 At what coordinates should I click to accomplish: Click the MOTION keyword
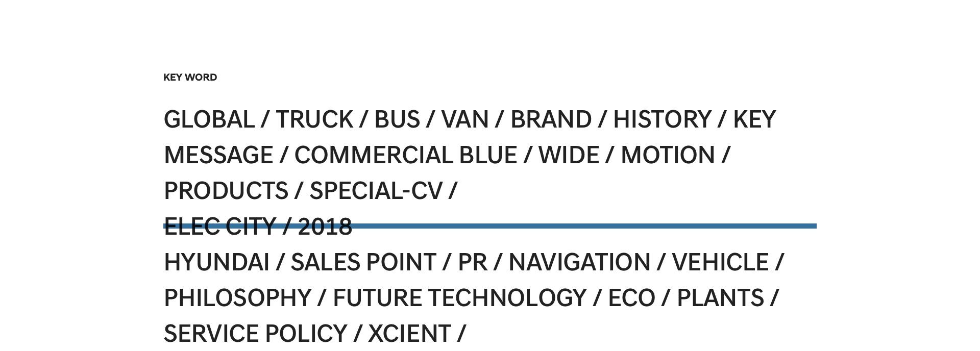[x=668, y=156]
